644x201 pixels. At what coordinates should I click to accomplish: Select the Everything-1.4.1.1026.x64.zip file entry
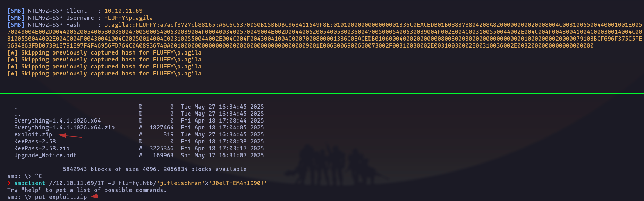tap(64, 128)
